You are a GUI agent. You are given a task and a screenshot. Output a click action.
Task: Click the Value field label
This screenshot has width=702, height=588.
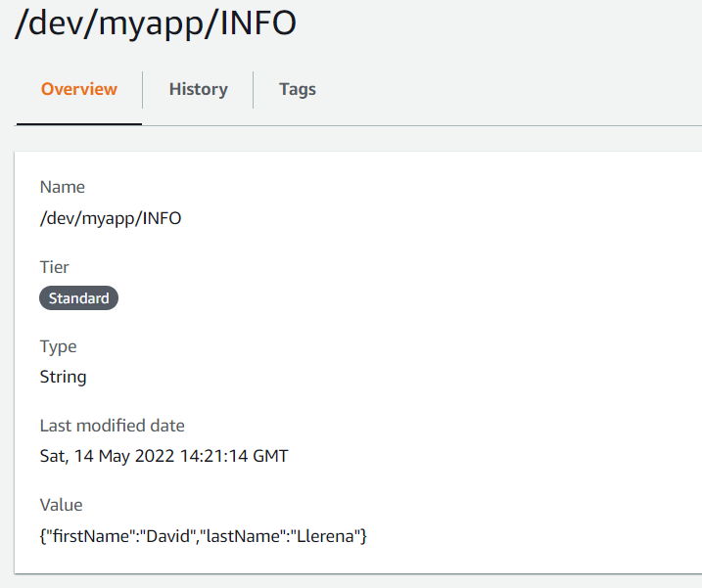61,505
